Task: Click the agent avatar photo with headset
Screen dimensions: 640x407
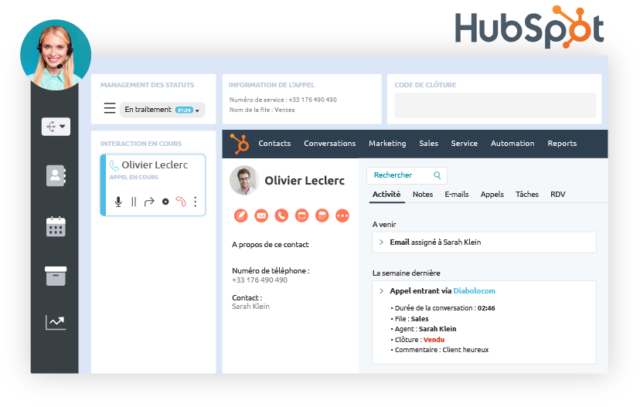Action: (56, 55)
